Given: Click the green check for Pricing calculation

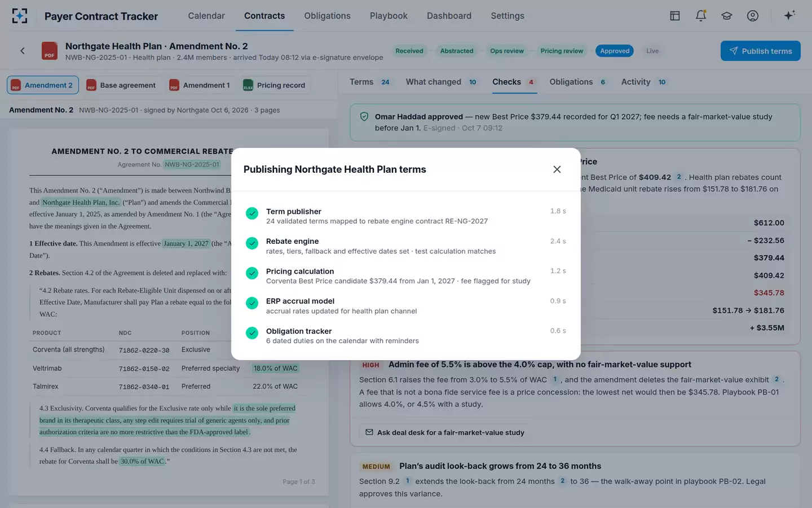Looking at the screenshot, I should click(252, 273).
